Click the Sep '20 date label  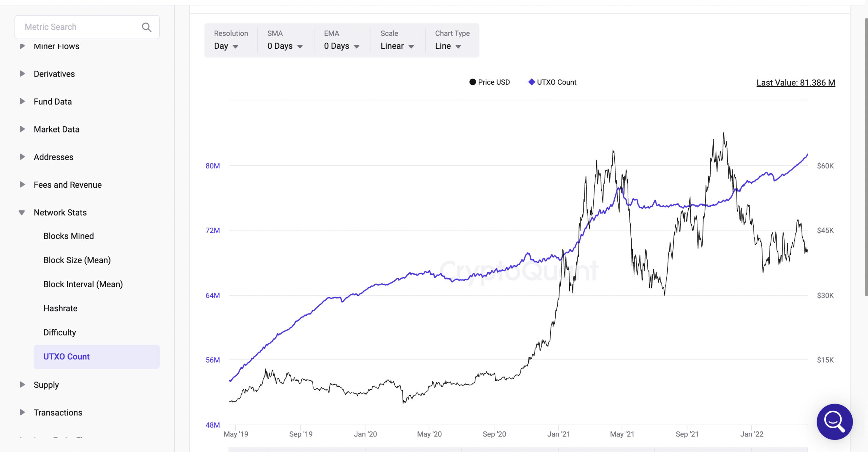[x=494, y=434]
